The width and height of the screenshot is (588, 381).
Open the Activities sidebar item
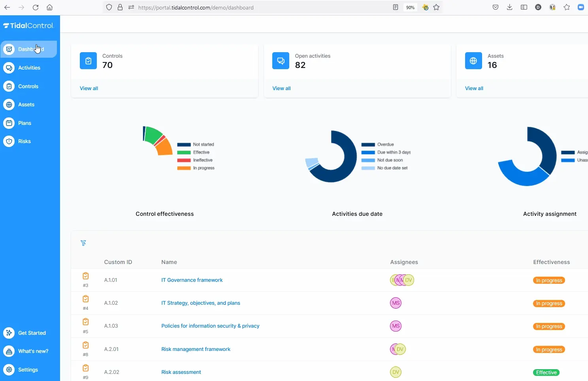[28, 68]
